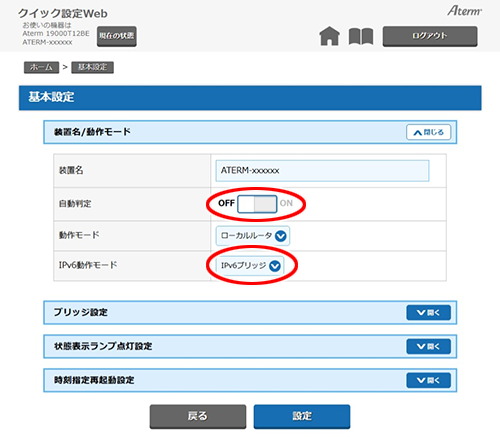The width and height of the screenshot is (500, 437).
Task: Click the 自動判定 row label
Action: click(x=75, y=204)
